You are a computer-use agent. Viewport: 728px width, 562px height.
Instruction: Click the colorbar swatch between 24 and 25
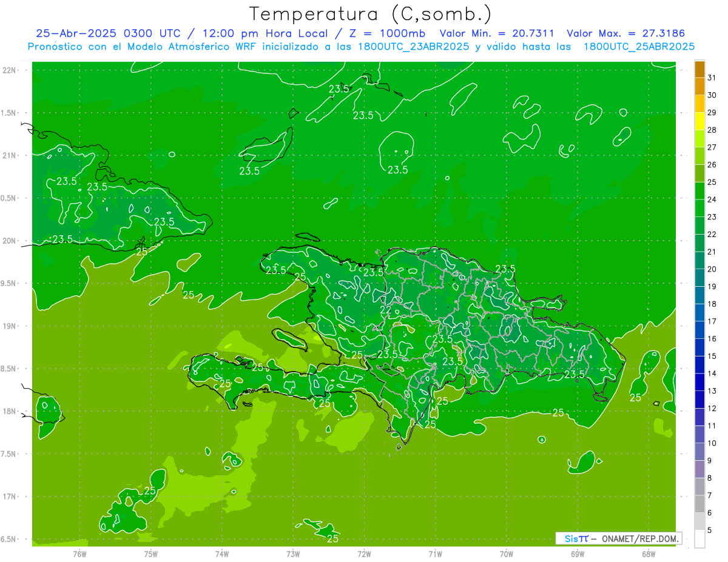(x=699, y=190)
